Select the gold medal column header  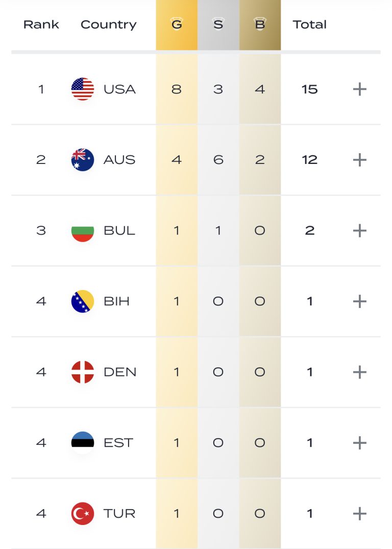tap(177, 25)
